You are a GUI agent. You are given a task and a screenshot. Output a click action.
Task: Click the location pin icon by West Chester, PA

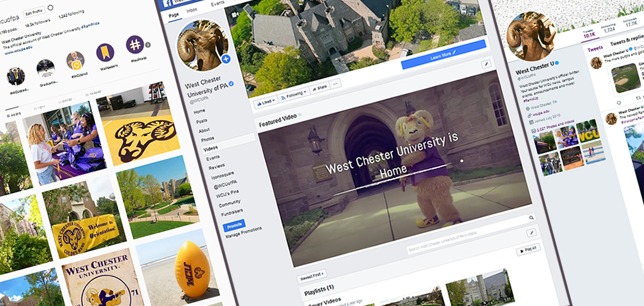[x=528, y=109]
